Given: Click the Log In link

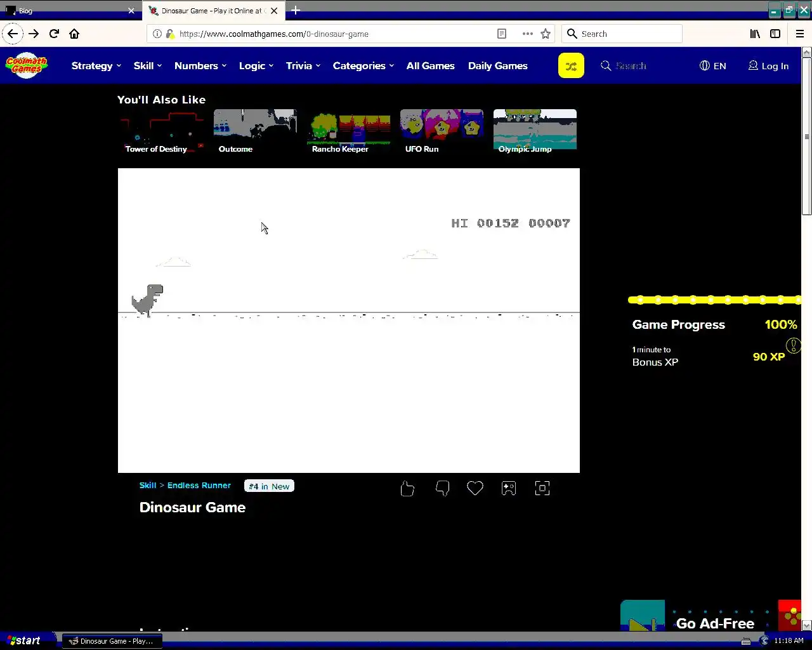Looking at the screenshot, I should [768, 65].
